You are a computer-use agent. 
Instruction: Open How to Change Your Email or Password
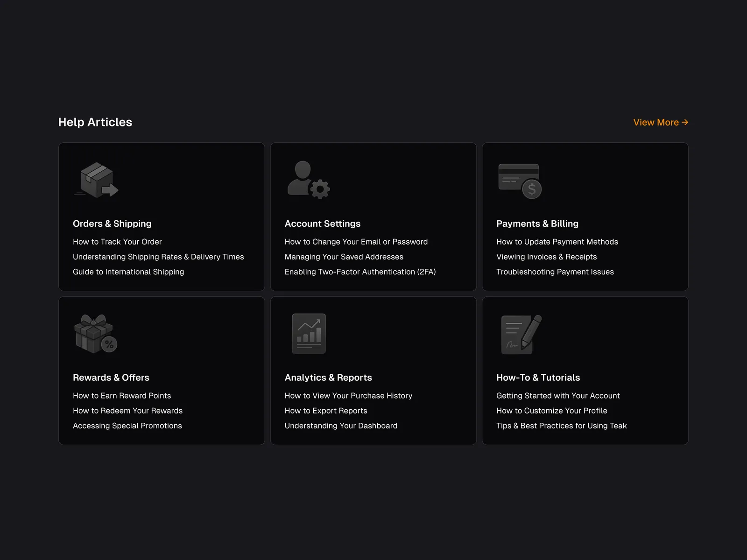coord(356,242)
